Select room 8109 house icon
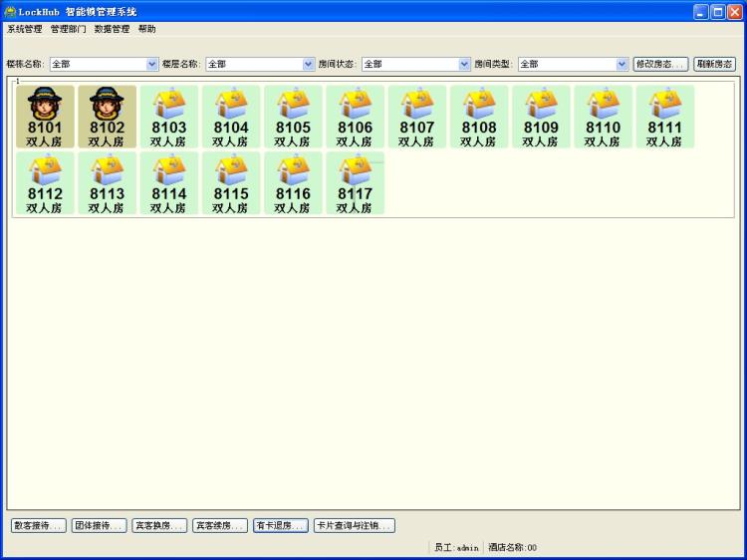 point(541,104)
